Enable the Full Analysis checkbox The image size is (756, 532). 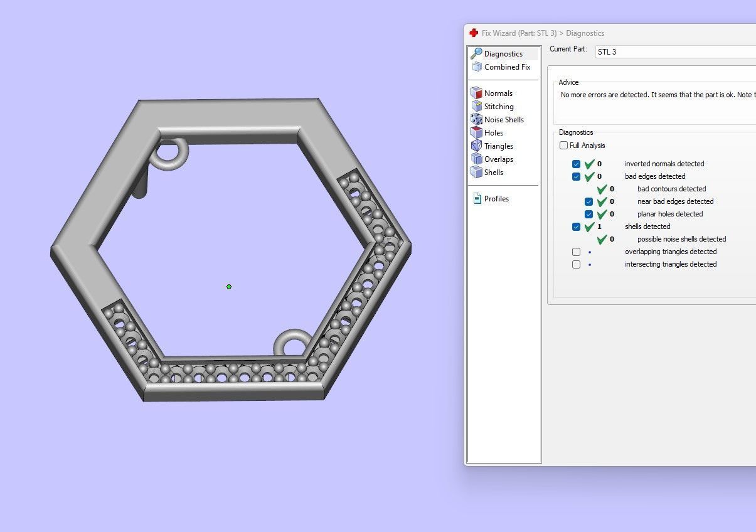tap(564, 146)
